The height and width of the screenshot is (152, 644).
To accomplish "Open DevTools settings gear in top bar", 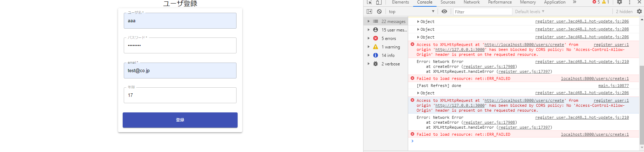I will point(620,2).
